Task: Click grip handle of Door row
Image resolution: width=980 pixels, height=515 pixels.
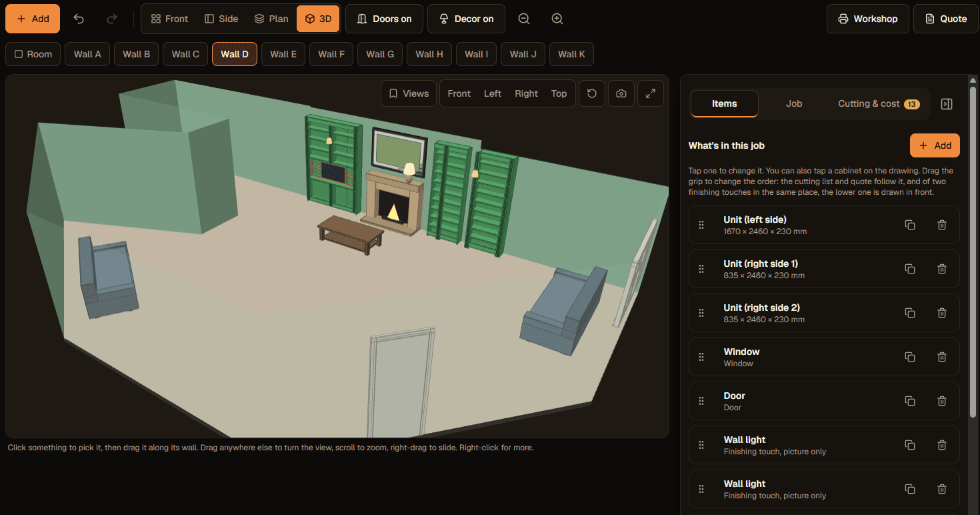Action: (701, 401)
